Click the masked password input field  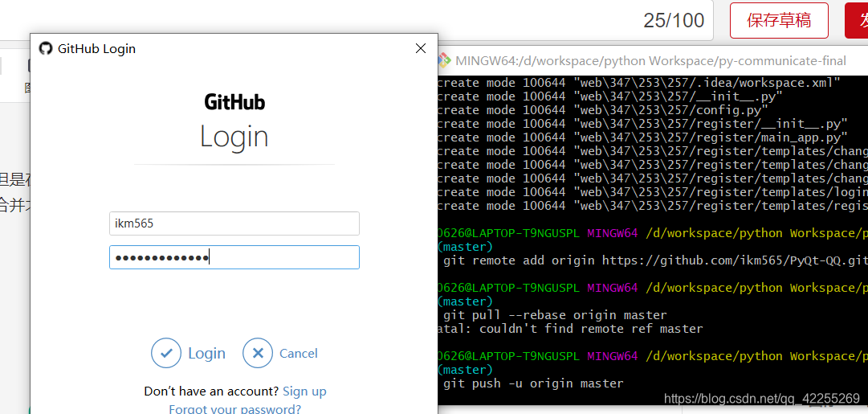tap(234, 257)
